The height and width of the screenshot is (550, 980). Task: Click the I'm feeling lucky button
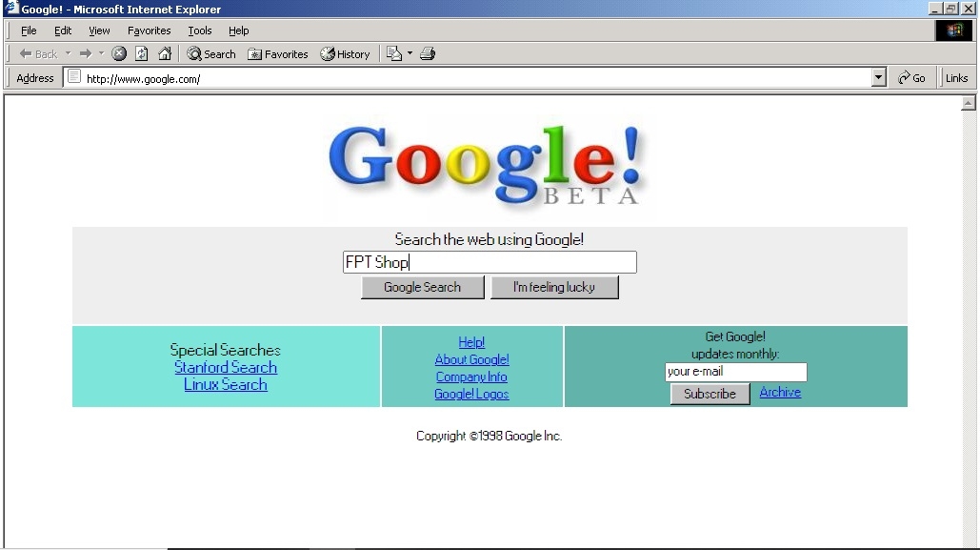coord(555,287)
